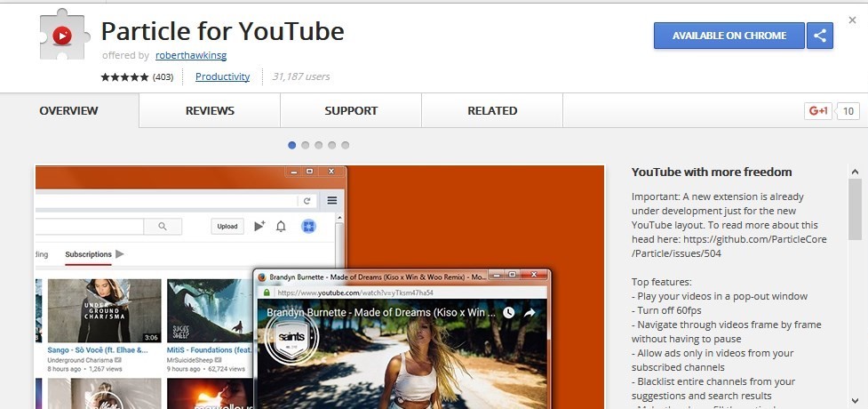This screenshot has width=868, height=409.
Task: Open the roberthawkinsg developer link
Action: 191,55
